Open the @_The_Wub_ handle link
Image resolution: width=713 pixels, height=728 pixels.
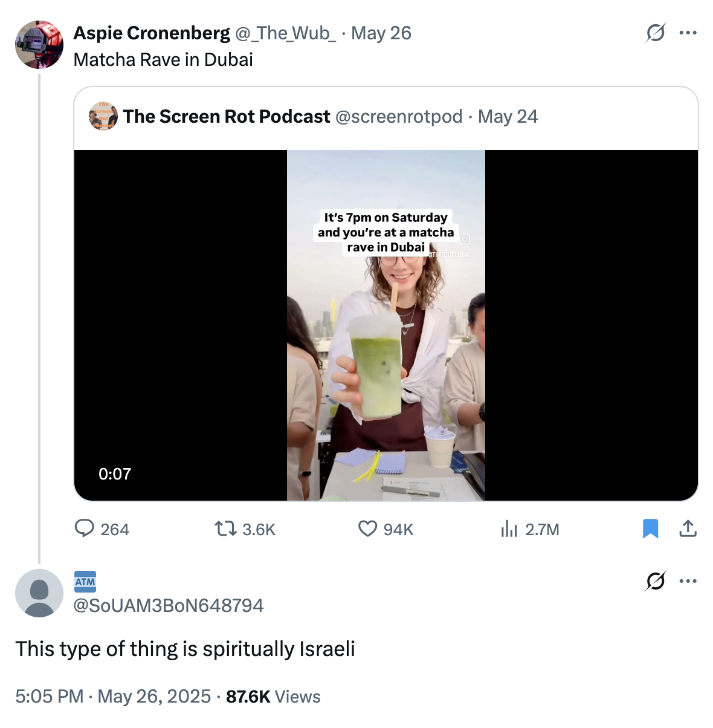click(x=285, y=33)
